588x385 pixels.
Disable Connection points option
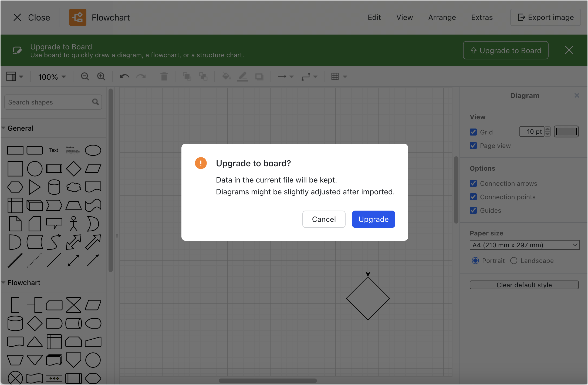[x=473, y=197]
